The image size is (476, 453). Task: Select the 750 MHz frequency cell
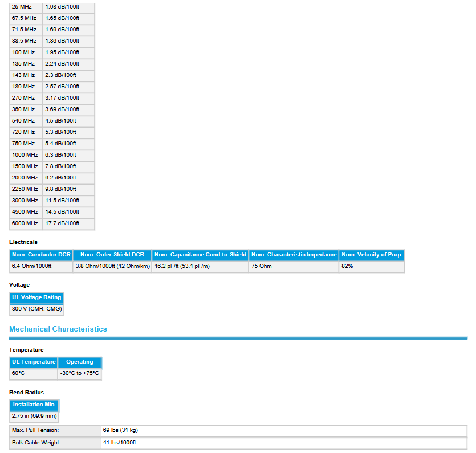[26, 143]
